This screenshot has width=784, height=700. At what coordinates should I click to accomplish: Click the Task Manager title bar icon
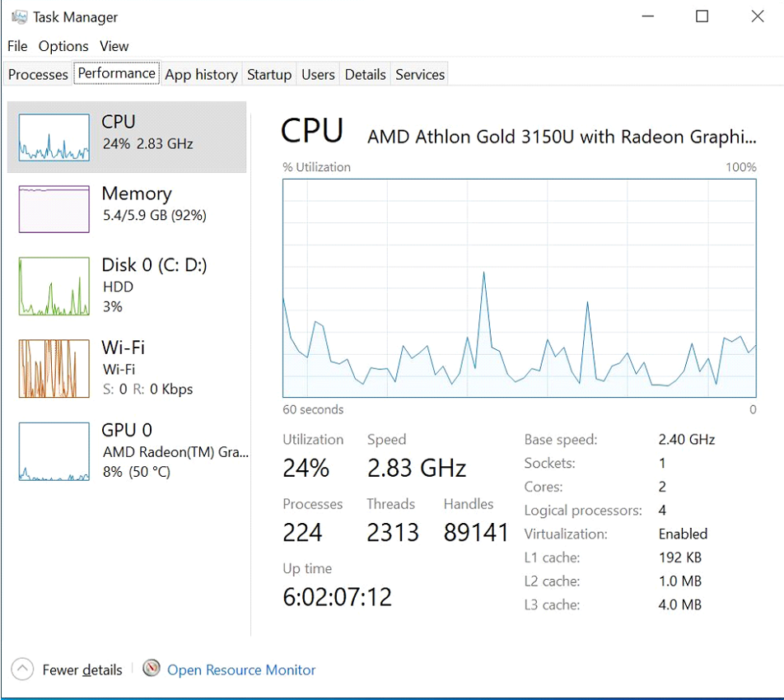click(19, 17)
